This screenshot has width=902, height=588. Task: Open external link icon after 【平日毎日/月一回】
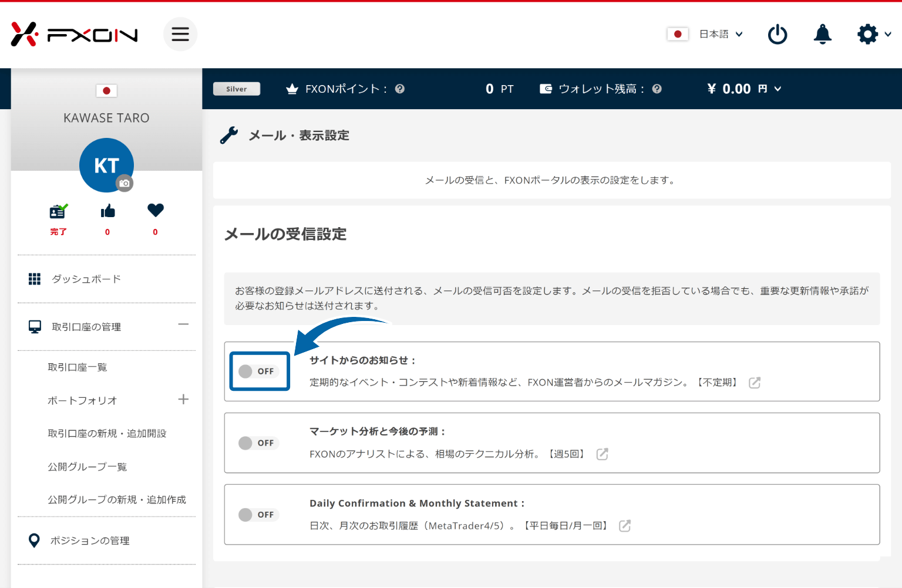[x=625, y=526]
